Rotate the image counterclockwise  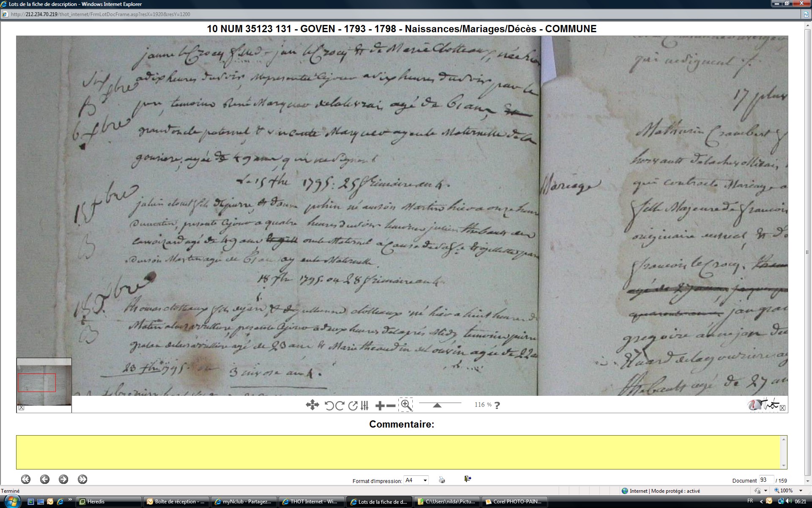coord(329,406)
